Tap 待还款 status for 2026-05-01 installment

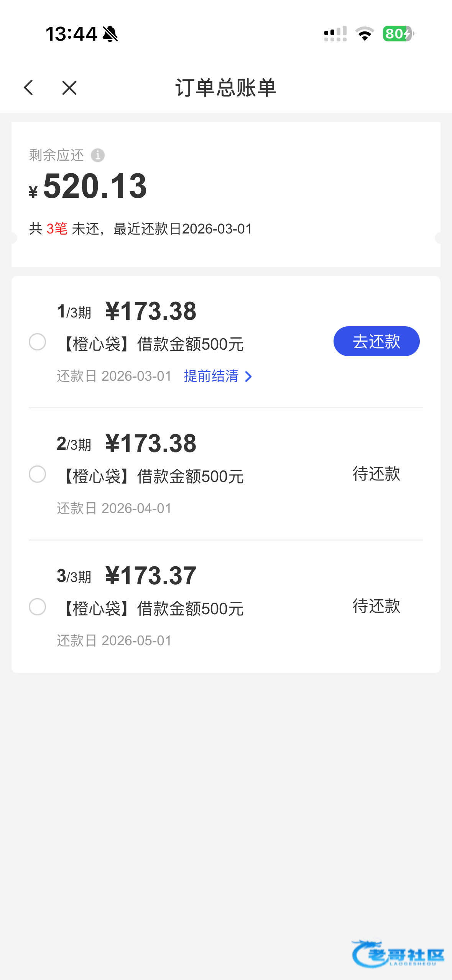(x=376, y=606)
